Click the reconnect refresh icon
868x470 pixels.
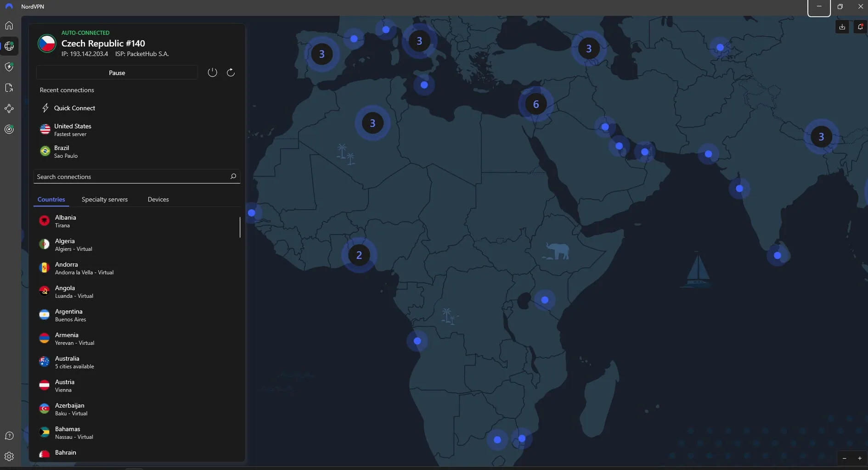[x=231, y=73]
